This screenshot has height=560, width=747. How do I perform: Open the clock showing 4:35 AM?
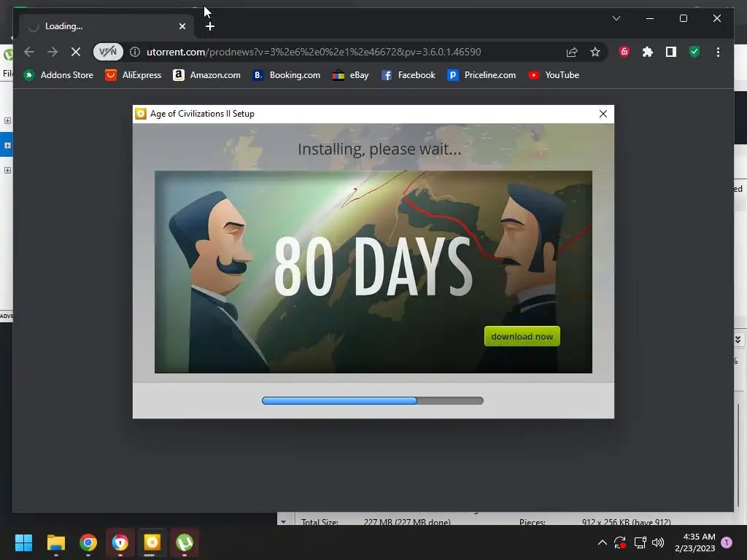point(694,542)
